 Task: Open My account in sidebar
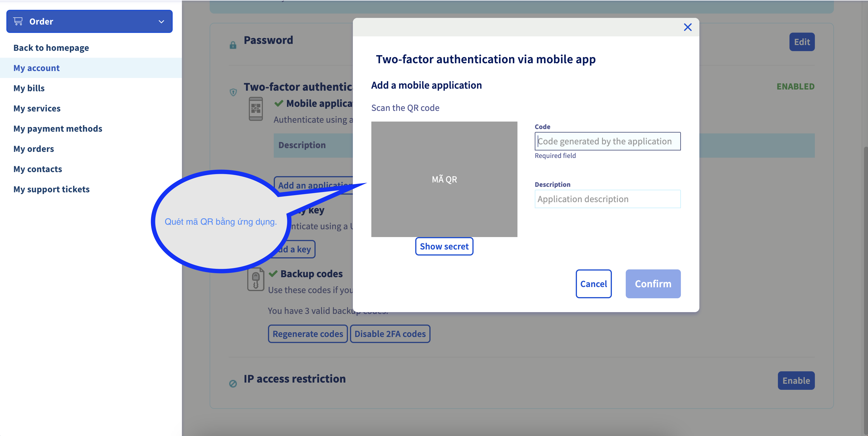(36, 68)
